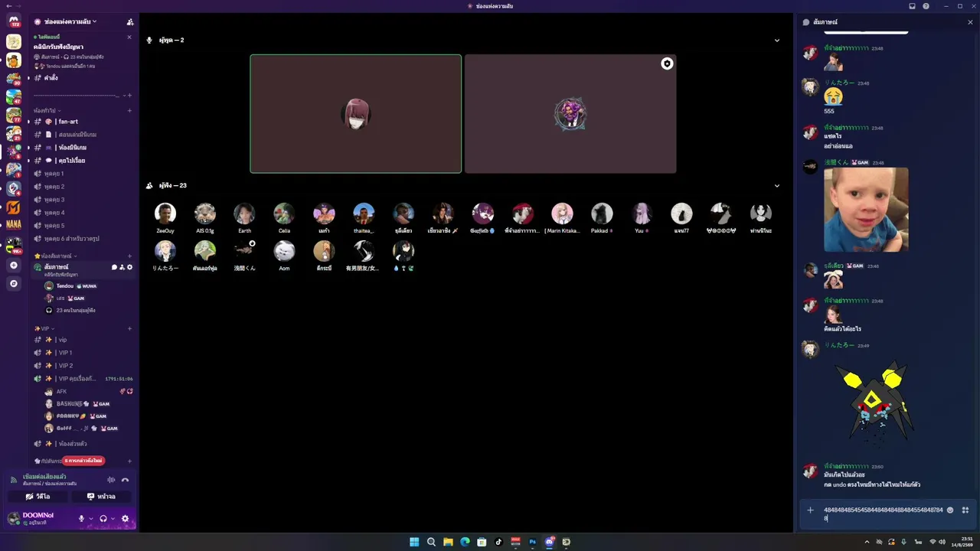The height and width of the screenshot is (551, 980).
Task: Open the apps icon in the chat box
Action: click(965, 510)
